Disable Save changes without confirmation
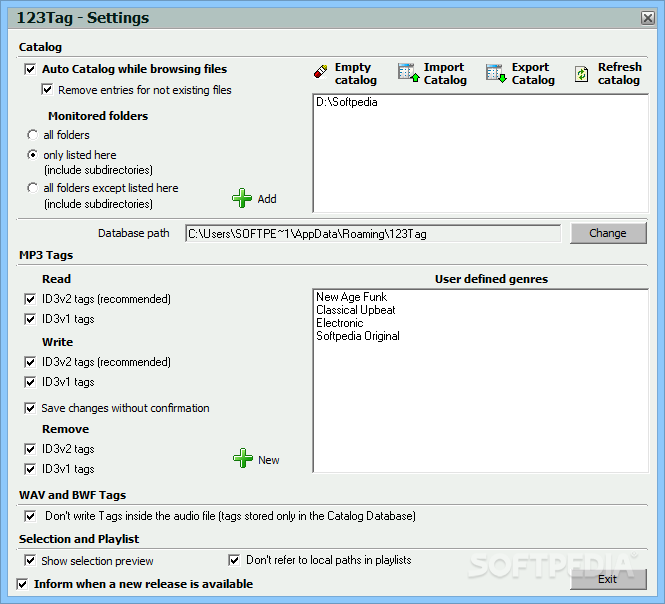The width and height of the screenshot is (665, 604). pos(30,408)
